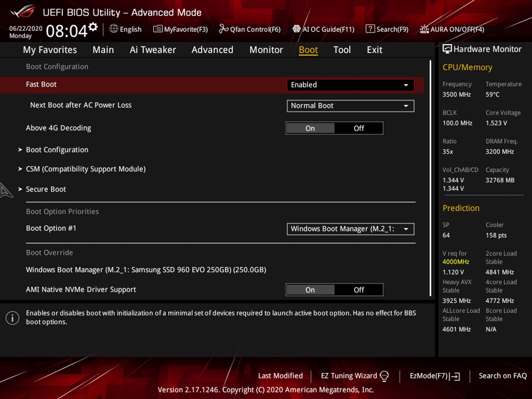Click the globe language icon
532x399 pixels.
coord(114,29)
